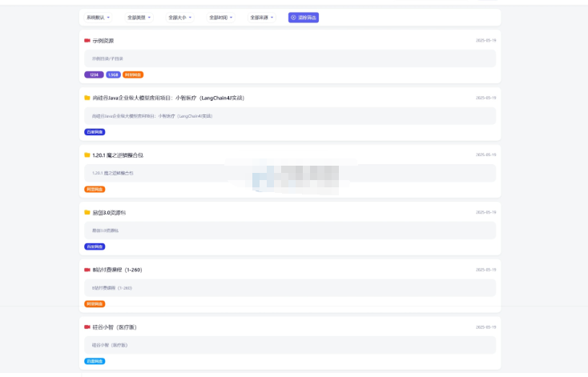Select grey 硅谷小智 (医疗版) path text
This screenshot has height=377, width=588.
click(110, 345)
